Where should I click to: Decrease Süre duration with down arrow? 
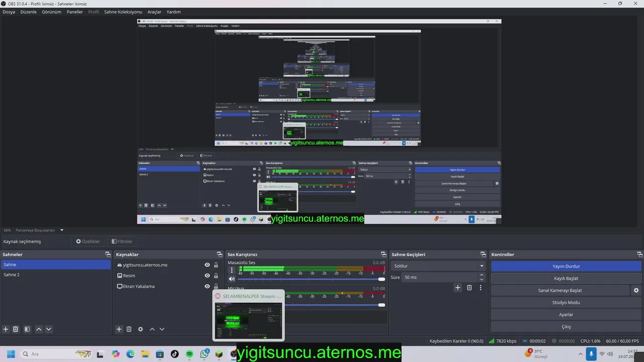(481, 280)
